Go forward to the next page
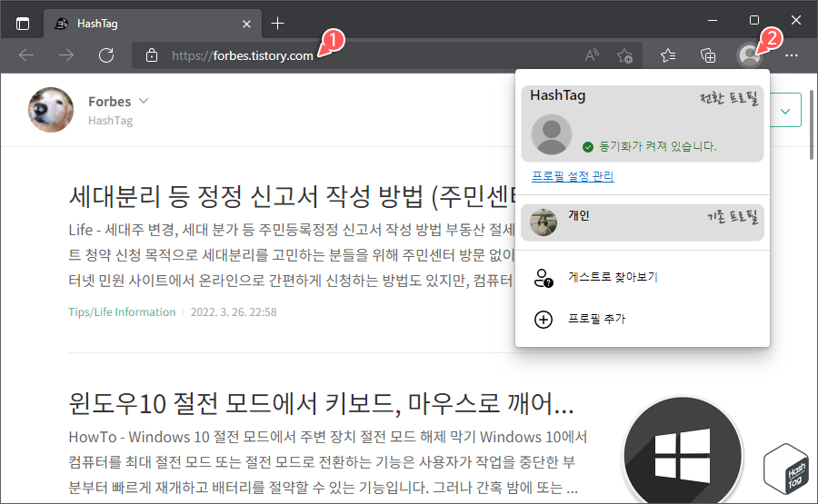This screenshot has width=818, height=504. click(66, 55)
